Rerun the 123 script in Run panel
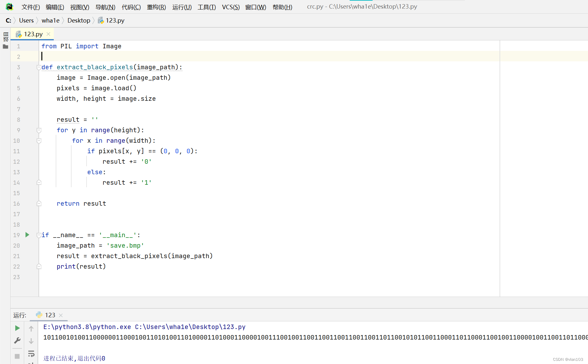588x364 pixels. [x=17, y=328]
